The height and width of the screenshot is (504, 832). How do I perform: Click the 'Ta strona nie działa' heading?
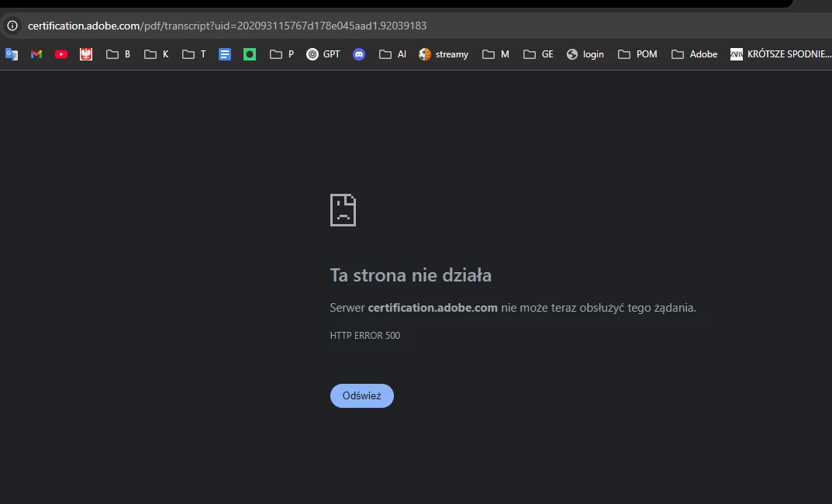click(x=411, y=274)
